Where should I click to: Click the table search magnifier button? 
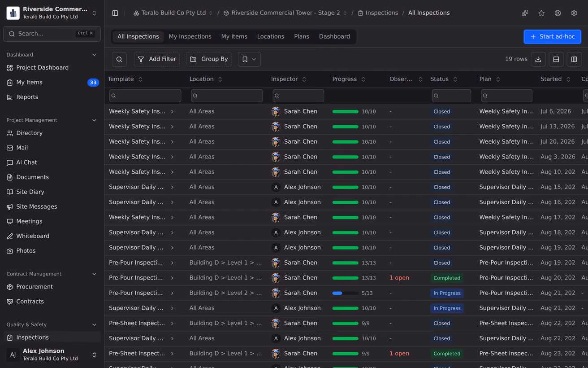(119, 59)
